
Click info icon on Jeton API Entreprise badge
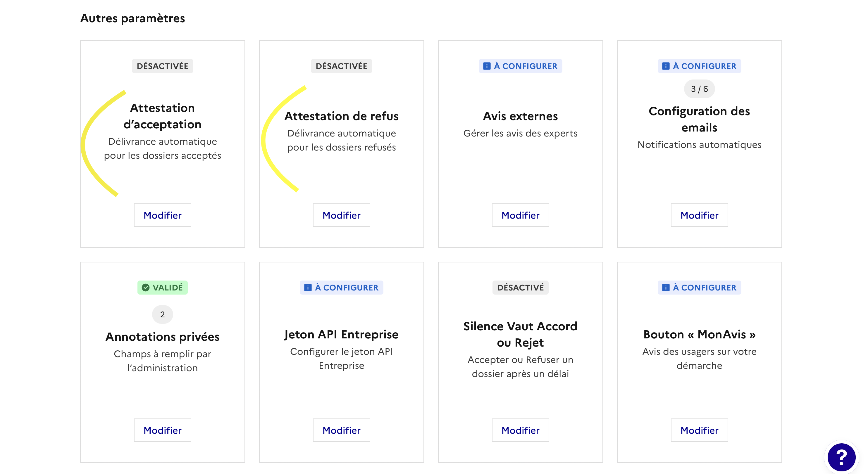pyautogui.click(x=308, y=288)
